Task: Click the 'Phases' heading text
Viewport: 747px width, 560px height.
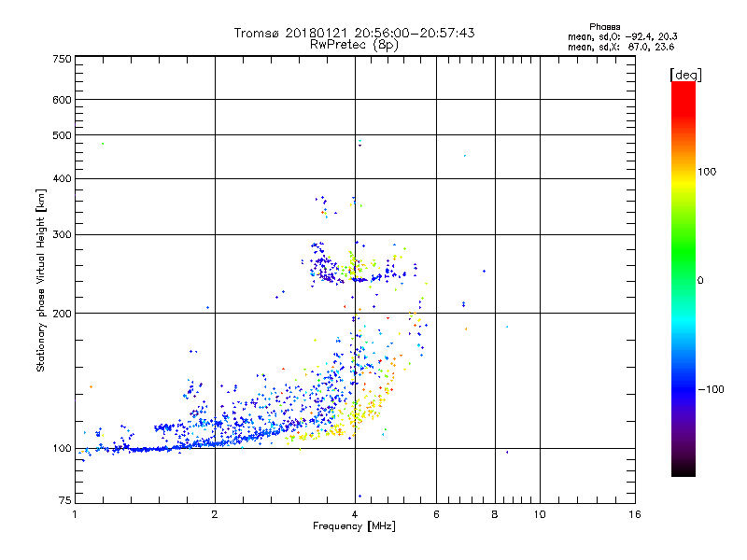Action: tap(604, 27)
